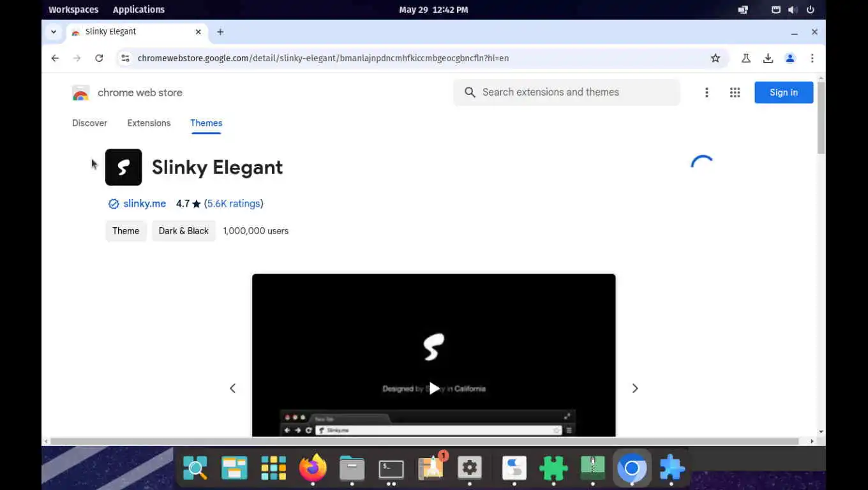Image resolution: width=868 pixels, height=490 pixels.
Task: Go to the Discover tab
Action: 89,123
